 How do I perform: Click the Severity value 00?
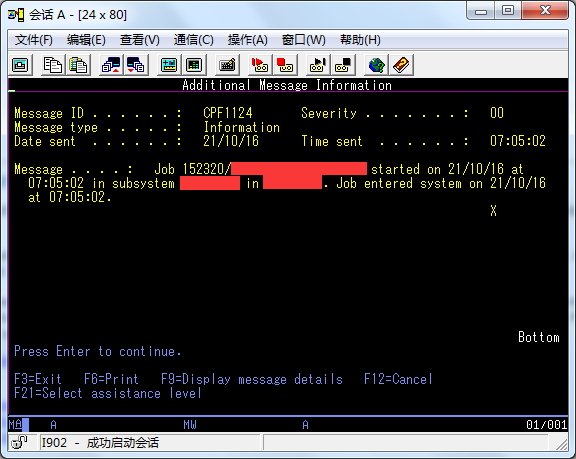(497, 113)
